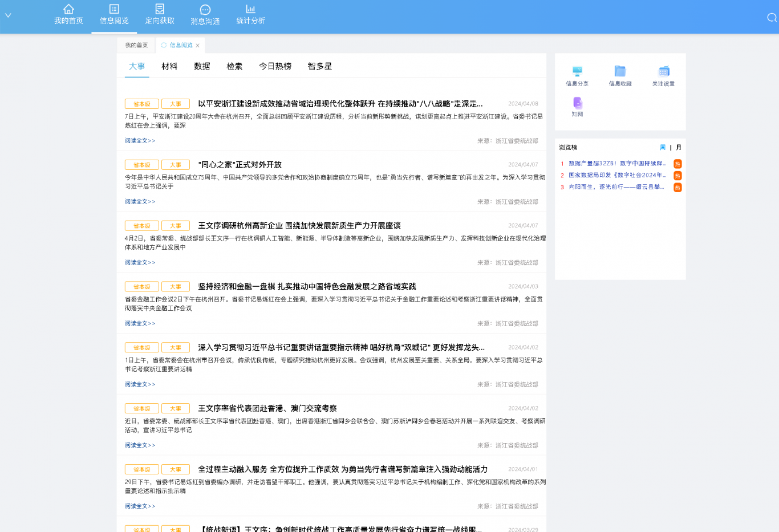Open article 坚持经济和金融一盘棋
779x532 pixels.
(307, 287)
